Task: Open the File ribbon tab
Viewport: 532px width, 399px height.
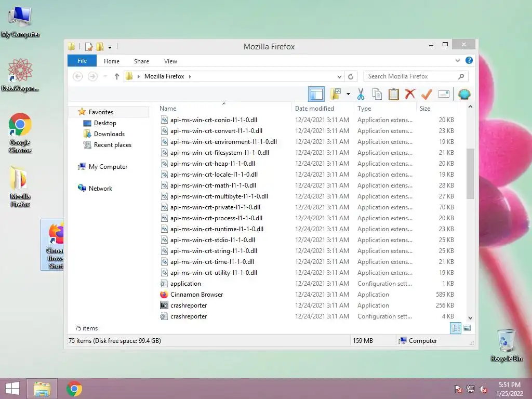Action: pos(82,61)
